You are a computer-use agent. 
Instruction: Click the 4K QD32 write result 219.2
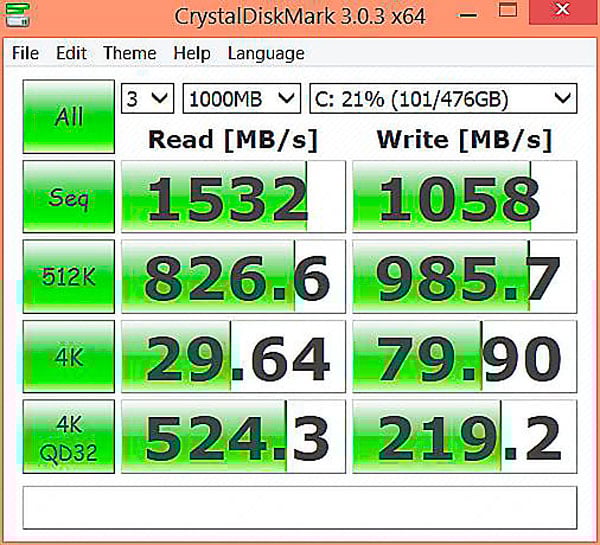pyautogui.click(x=465, y=437)
